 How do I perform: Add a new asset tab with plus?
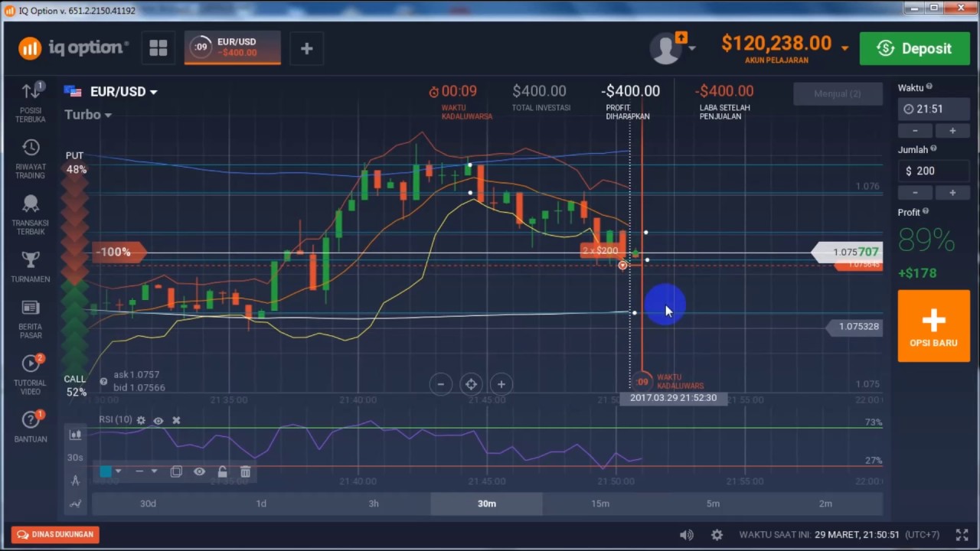point(306,48)
